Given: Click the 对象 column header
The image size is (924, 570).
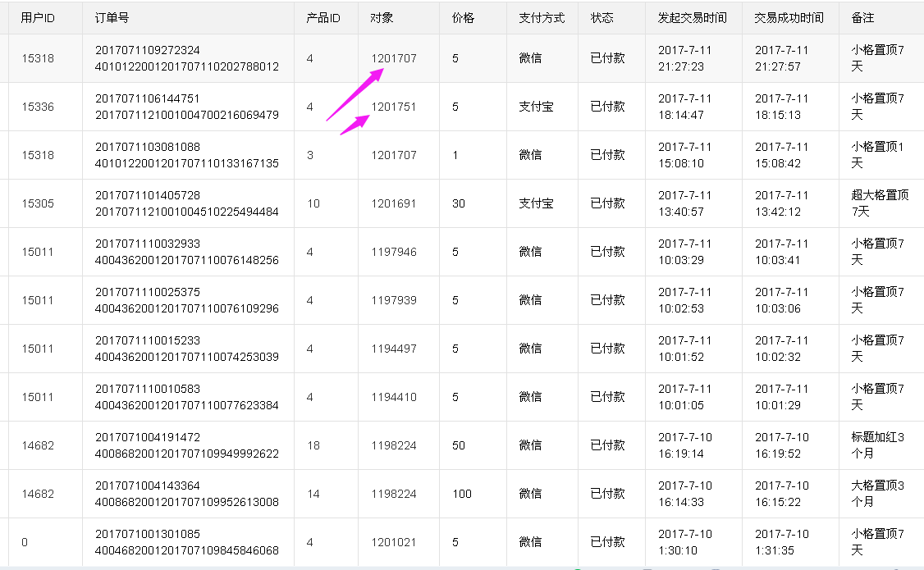Looking at the screenshot, I should (382, 18).
